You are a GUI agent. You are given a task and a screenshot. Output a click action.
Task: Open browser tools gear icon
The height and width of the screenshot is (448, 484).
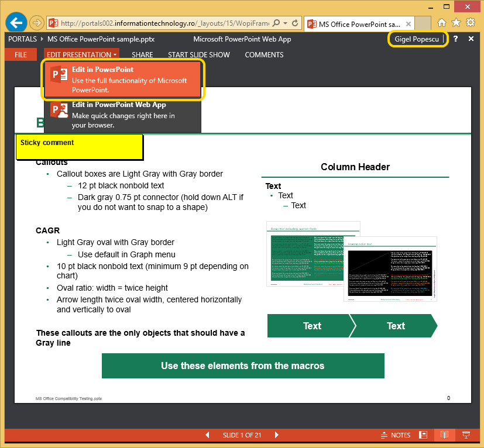(471, 22)
